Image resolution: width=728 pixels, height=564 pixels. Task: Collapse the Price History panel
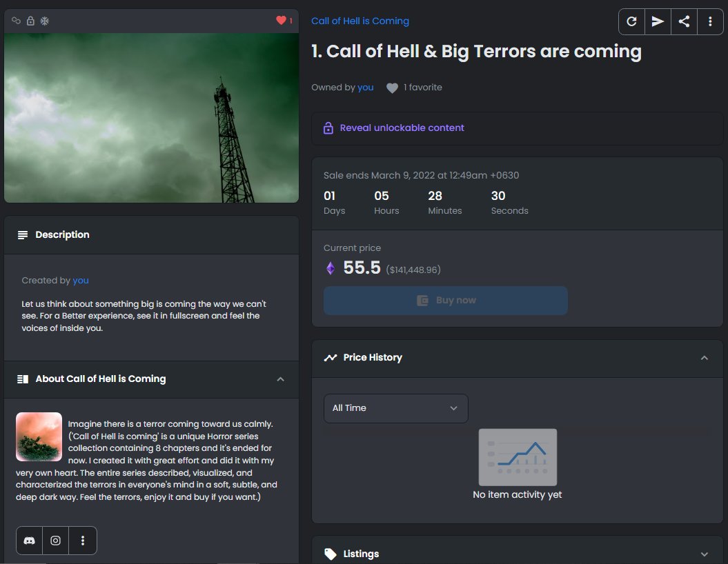(x=705, y=358)
